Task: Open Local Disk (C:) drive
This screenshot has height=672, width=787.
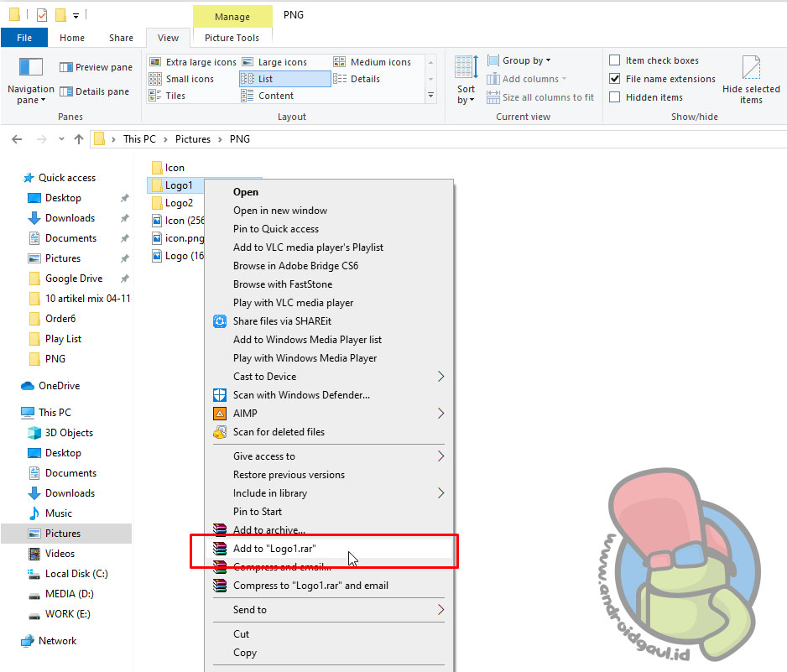Action: coord(76,574)
